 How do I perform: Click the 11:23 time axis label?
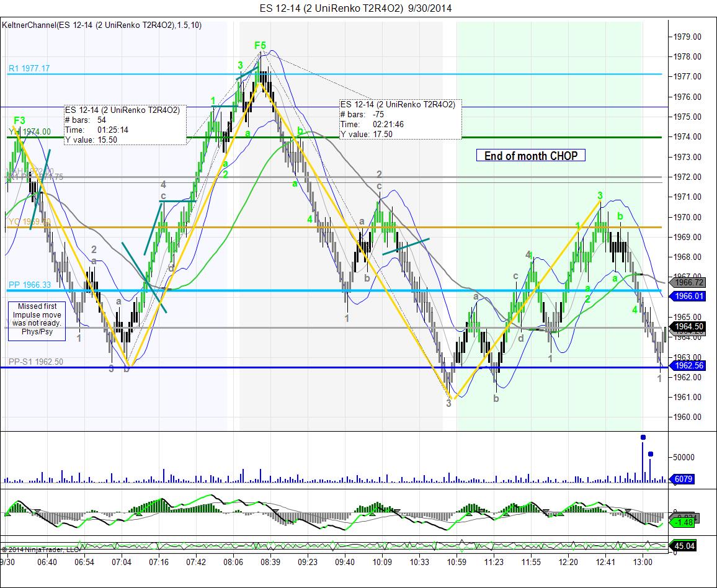pos(494,562)
